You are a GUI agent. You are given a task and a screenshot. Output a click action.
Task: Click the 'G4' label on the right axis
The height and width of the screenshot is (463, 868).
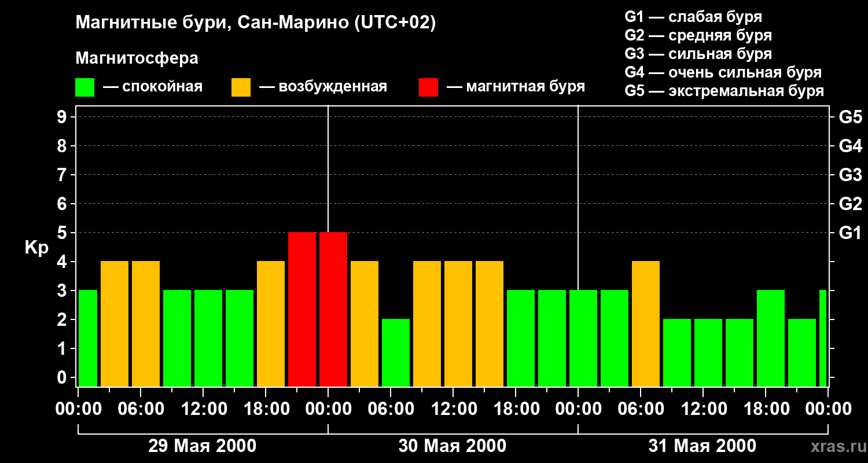850,146
